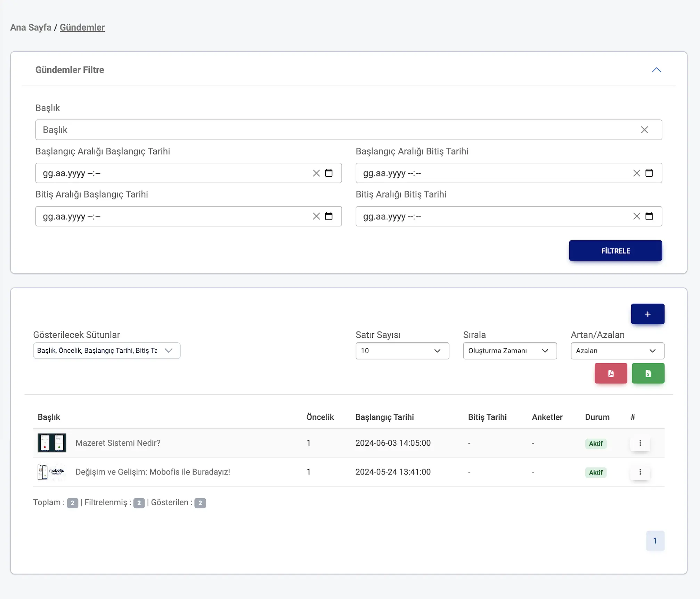
Task: Export the list as PDF
Action: pos(611,373)
